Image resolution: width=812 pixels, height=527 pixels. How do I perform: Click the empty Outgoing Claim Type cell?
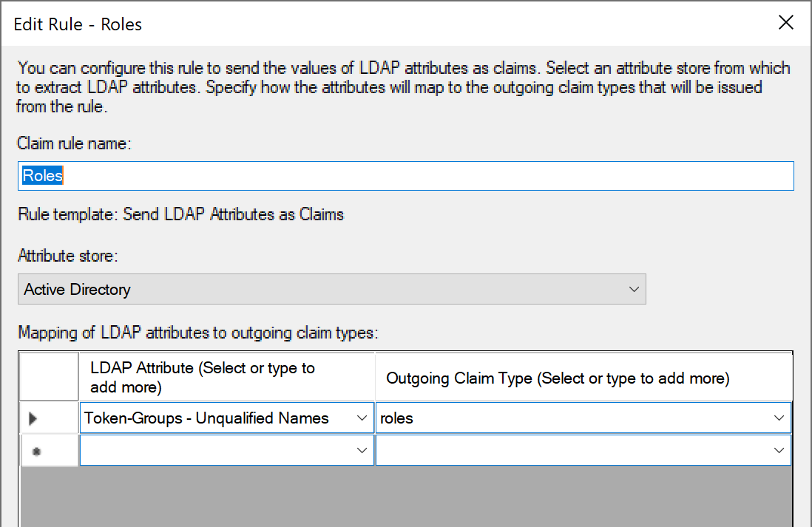click(573, 450)
